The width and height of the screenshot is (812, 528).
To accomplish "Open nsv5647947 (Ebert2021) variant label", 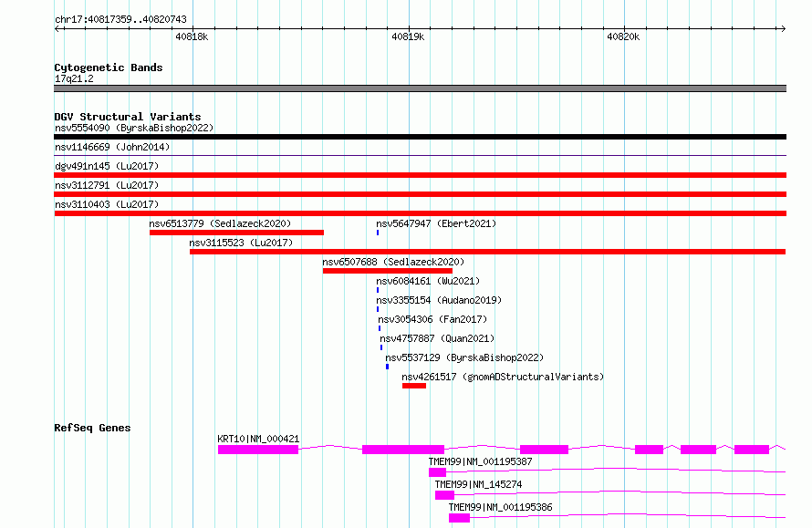I will coord(436,223).
